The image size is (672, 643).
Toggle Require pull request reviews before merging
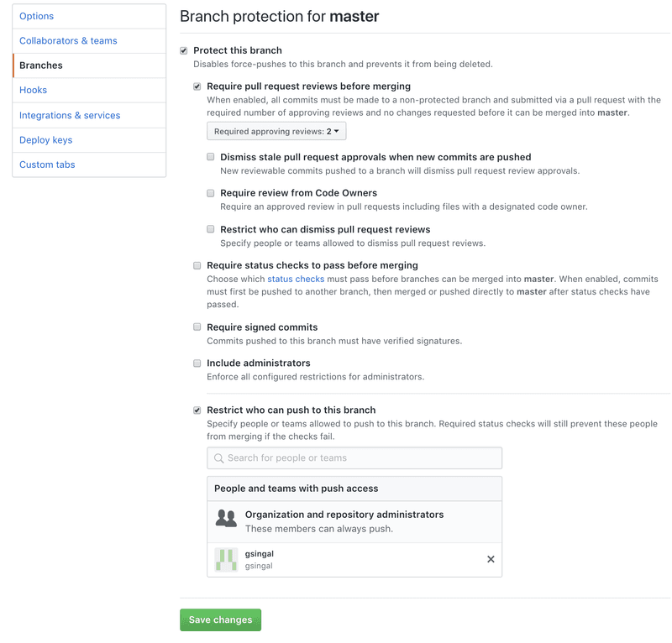197,86
